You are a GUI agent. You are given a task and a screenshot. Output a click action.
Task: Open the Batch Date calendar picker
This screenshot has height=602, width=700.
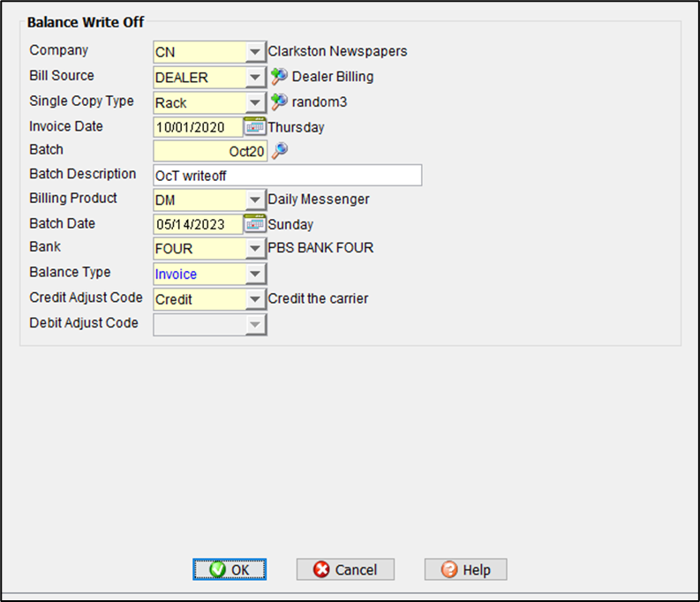click(x=254, y=224)
